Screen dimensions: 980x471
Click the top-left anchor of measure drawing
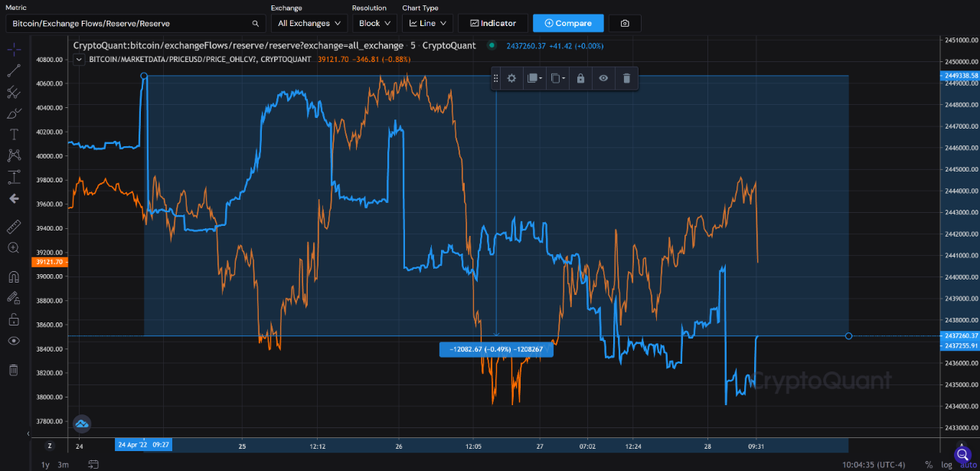(144, 76)
